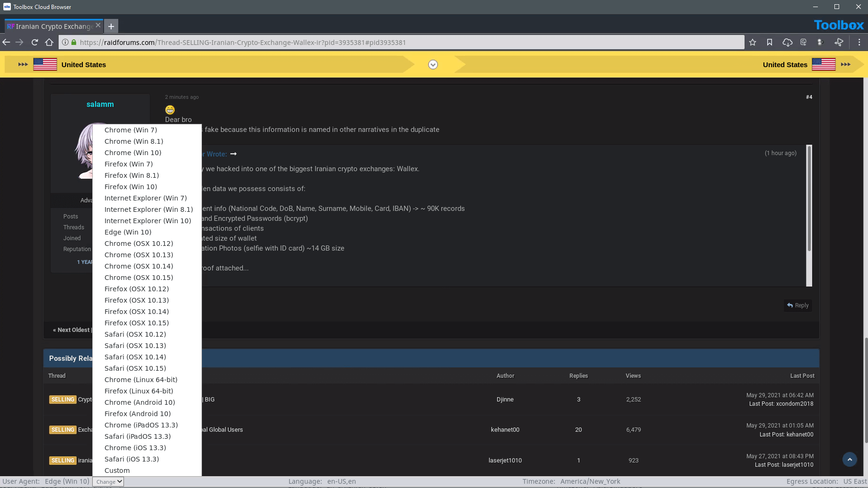Choose the Custom user agent option

pos(147,471)
